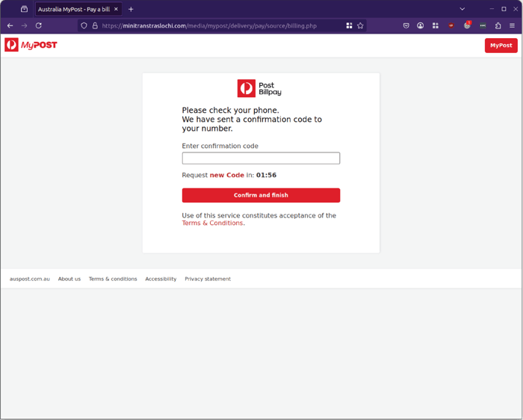This screenshot has width=523, height=420.
Task: Open the Extensions puzzle-piece menu
Action: [x=498, y=25]
